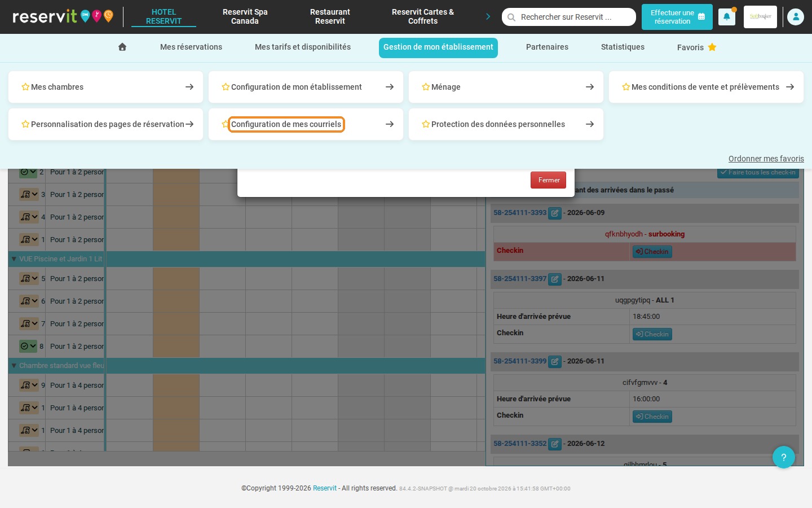Click the arrow on Configuration de mon établissement

(390, 87)
